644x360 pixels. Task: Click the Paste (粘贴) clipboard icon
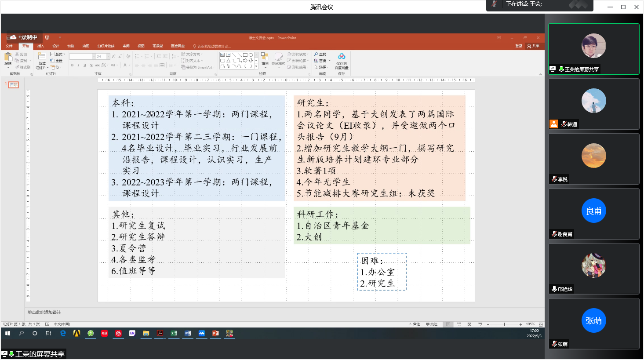click(8, 57)
